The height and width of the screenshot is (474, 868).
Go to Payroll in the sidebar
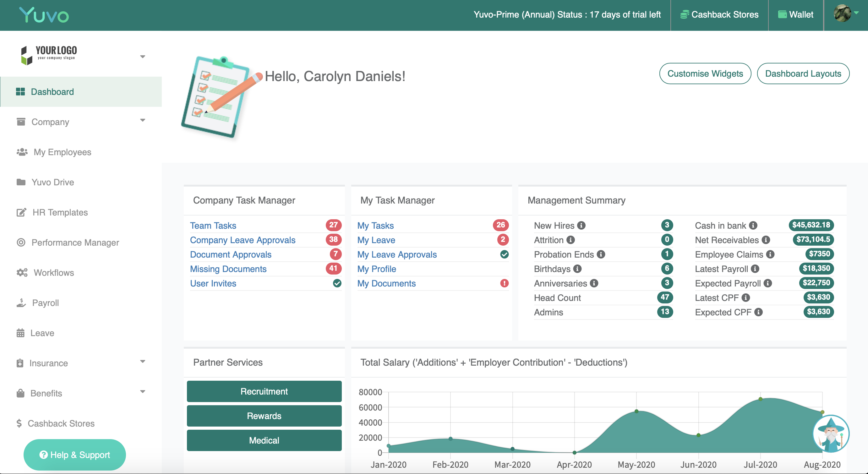coord(45,303)
